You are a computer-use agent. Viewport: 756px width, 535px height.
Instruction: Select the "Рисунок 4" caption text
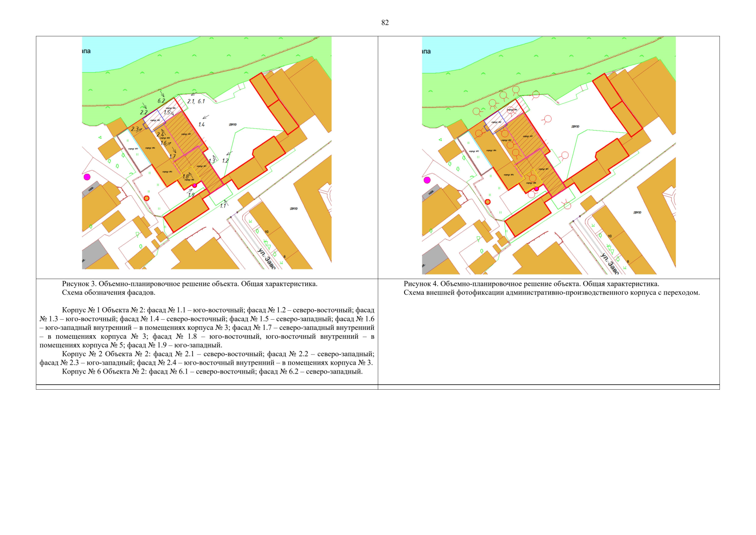(531, 284)
